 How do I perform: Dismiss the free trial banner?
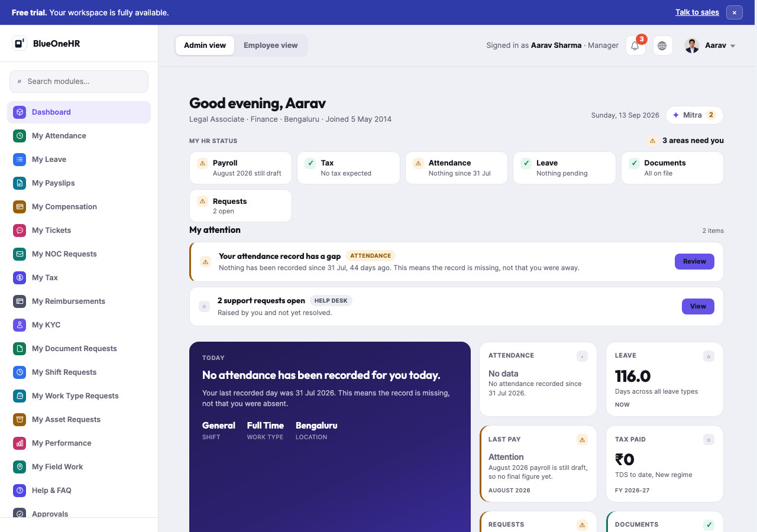[734, 12]
